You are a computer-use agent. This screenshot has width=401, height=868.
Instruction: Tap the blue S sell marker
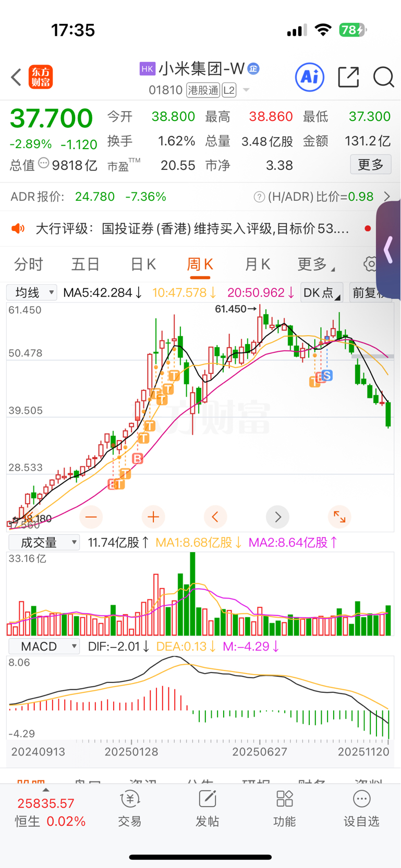click(327, 375)
